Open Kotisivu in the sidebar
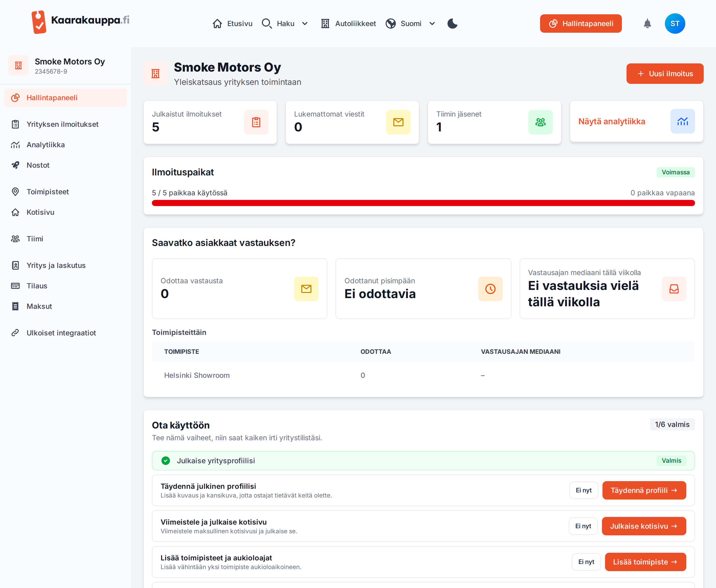The image size is (716, 588). tap(65, 212)
